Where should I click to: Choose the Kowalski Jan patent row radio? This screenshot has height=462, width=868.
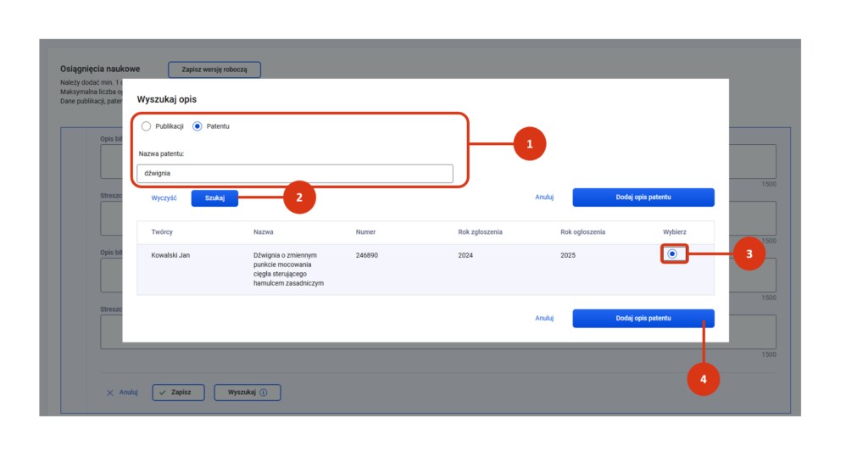[x=672, y=253]
